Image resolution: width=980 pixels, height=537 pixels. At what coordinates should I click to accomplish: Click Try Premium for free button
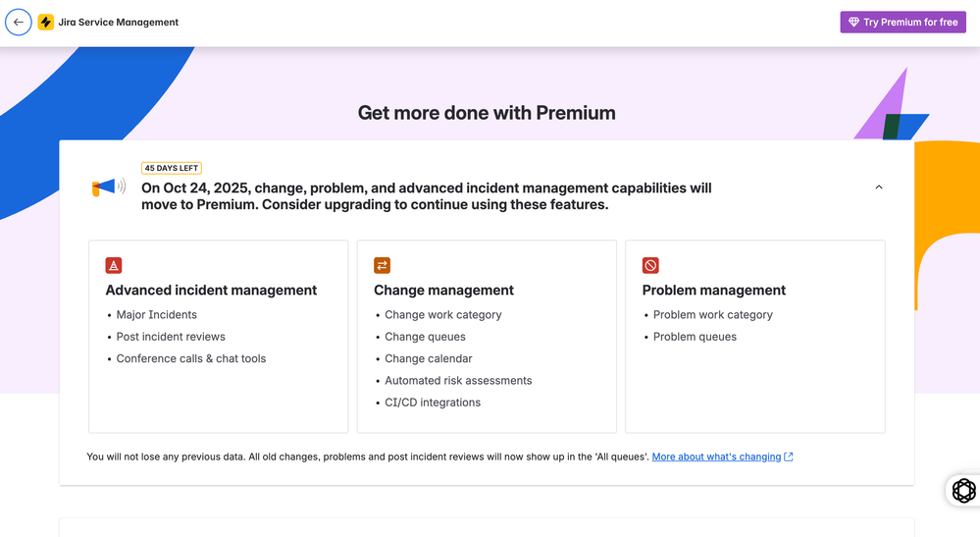(x=903, y=22)
